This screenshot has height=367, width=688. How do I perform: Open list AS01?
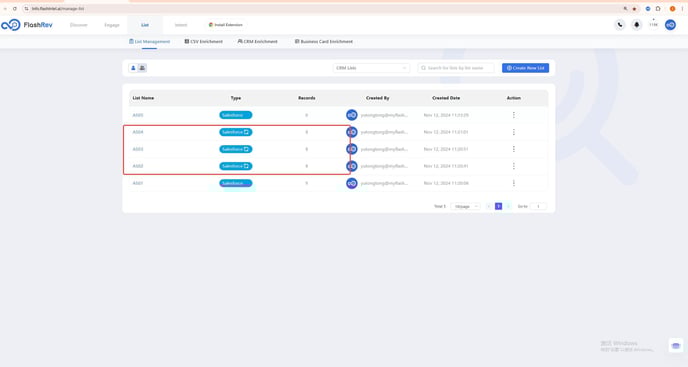[x=138, y=183]
